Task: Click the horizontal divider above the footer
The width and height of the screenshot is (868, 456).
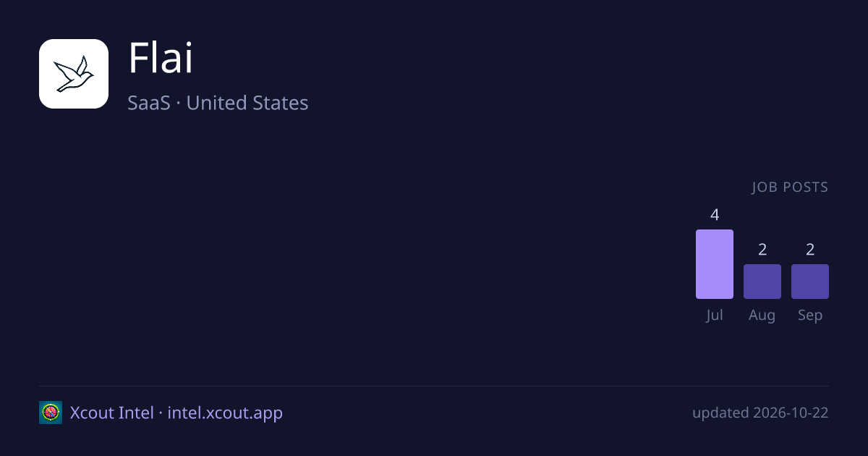Action: [434, 386]
